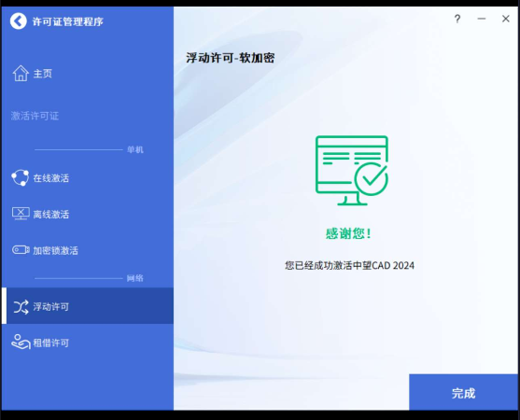Click the 浮动许可 shuffle arrows icon

pyautogui.click(x=21, y=307)
